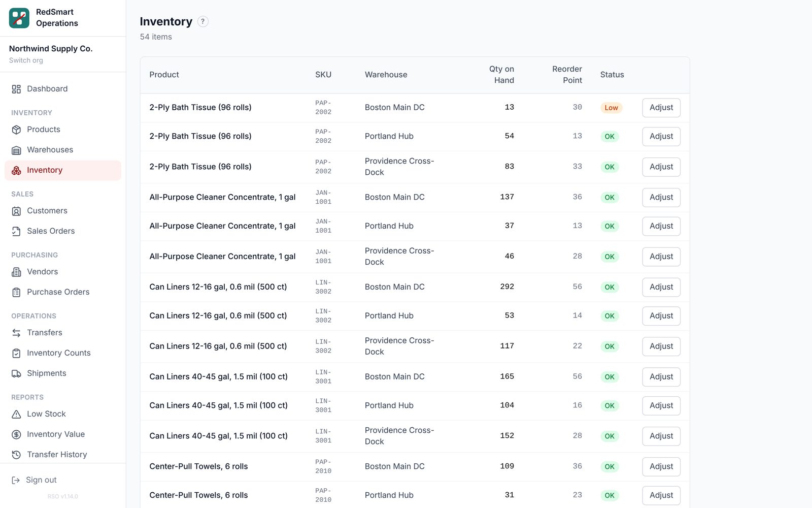Select the 54 items count text
The image size is (812, 508).
[x=156, y=37]
